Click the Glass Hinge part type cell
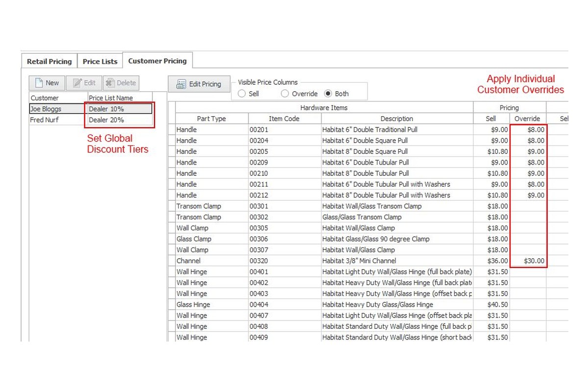The height and width of the screenshot is (392, 588). tap(212, 304)
